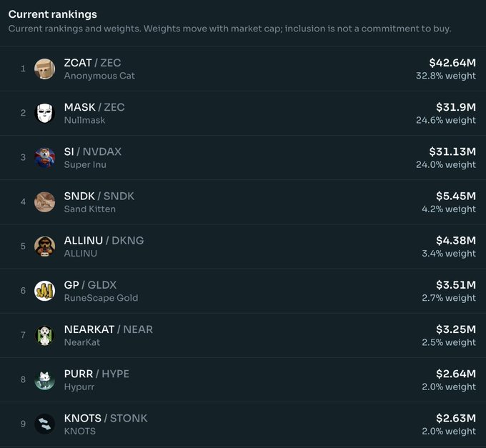Select the PURR / HYPE ticker
The height and width of the screenshot is (448, 486).
pos(96,374)
